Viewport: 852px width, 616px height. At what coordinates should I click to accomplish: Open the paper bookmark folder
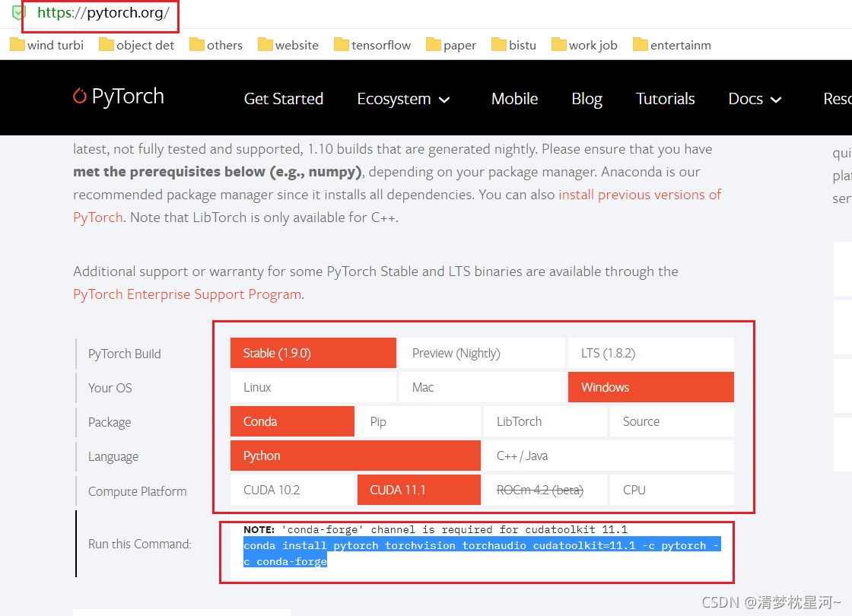coord(451,45)
